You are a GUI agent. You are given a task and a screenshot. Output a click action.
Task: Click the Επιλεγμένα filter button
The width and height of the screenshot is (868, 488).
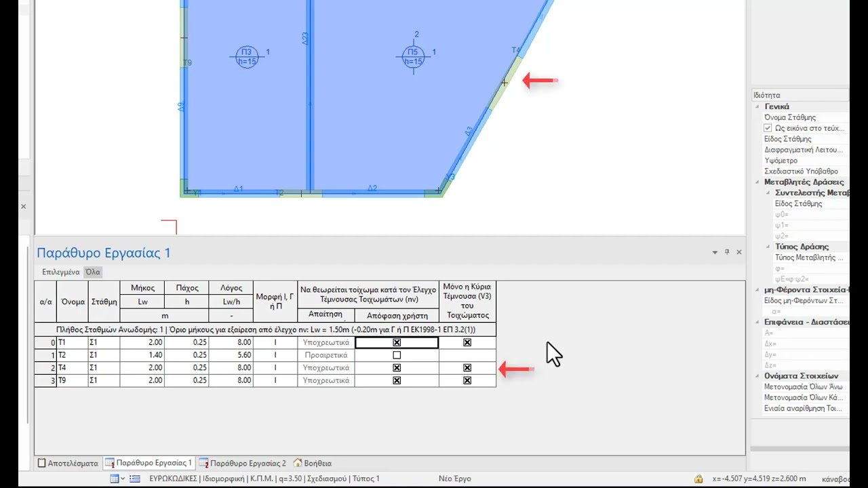pyautogui.click(x=60, y=272)
